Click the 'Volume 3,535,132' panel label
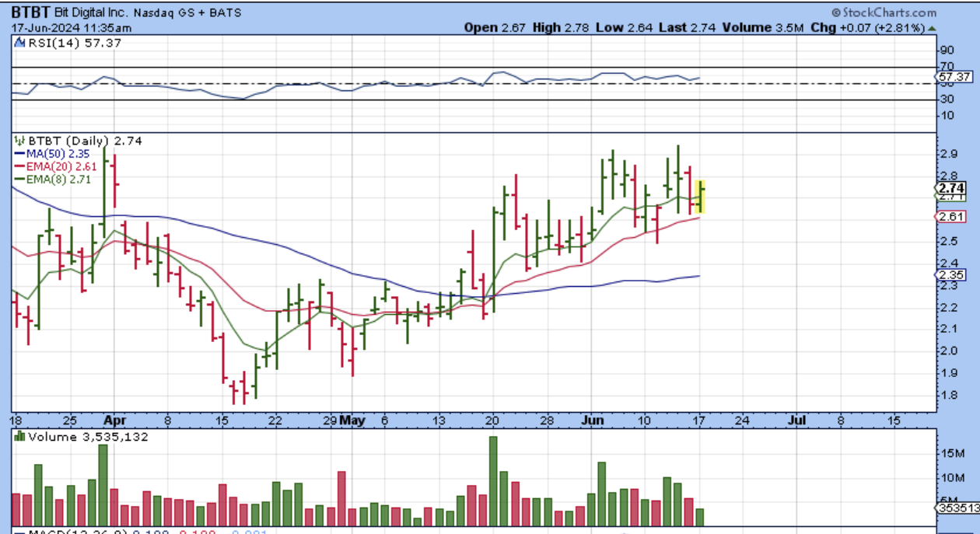980x534 pixels. (x=88, y=437)
